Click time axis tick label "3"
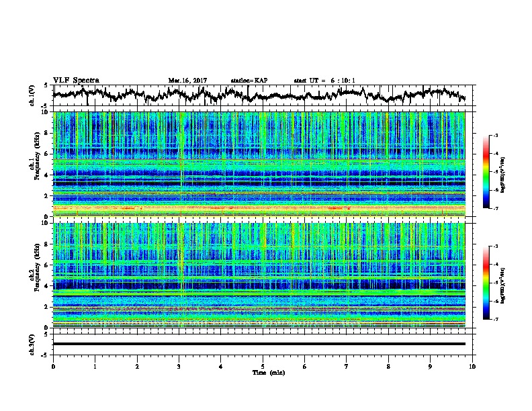Image resolution: width=532 pixels, height=411 pixels. pyautogui.click(x=179, y=367)
